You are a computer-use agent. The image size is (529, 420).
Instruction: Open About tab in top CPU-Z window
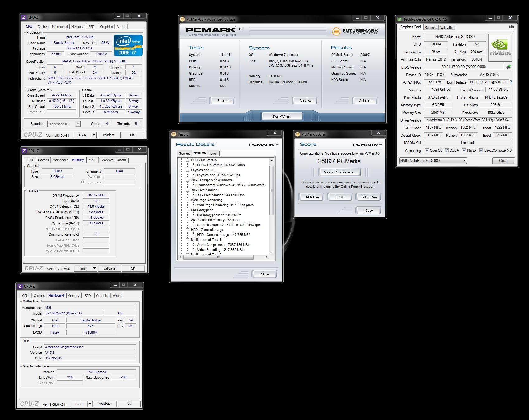[x=121, y=27]
